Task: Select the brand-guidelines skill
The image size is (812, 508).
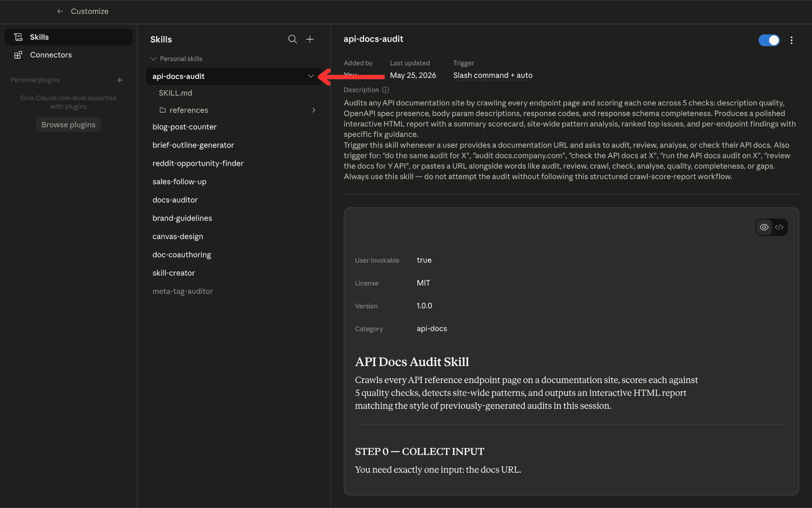Action: [x=182, y=218]
